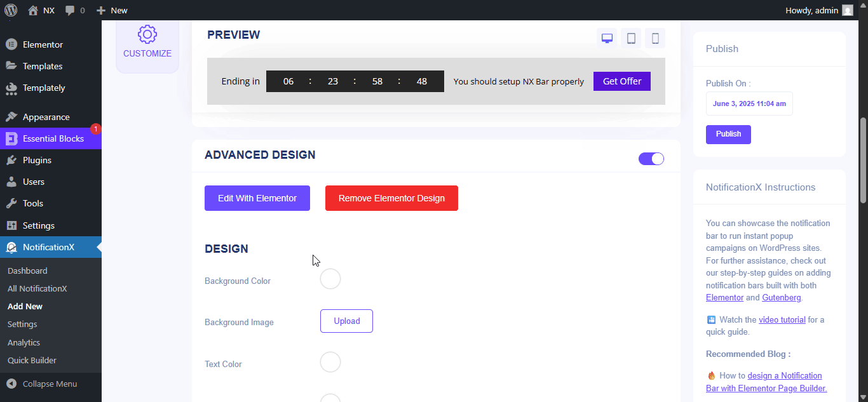The height and width of the screenshot is (402, 868).
Task: Switch preview to desktop view
Action: point(607,38)
